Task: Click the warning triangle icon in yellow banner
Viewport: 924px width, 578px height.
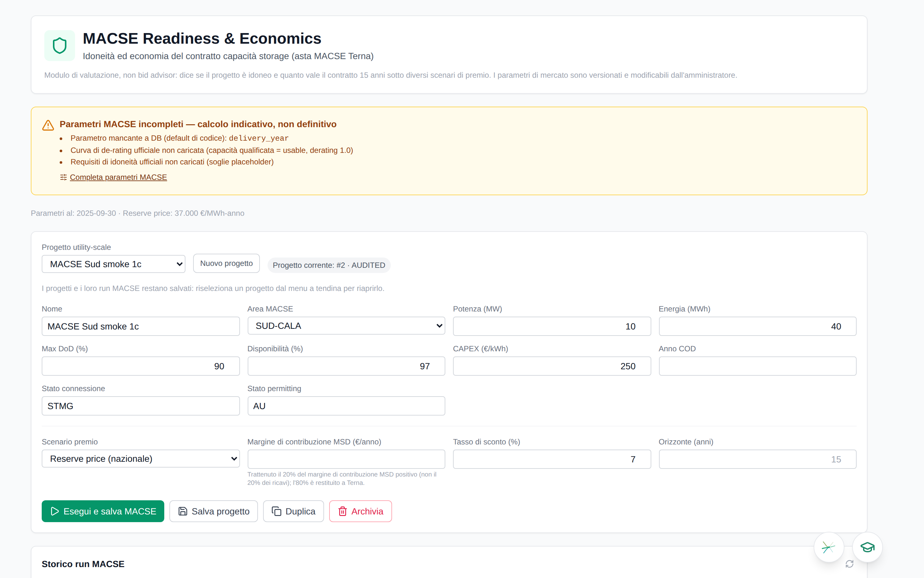Action: (x=48, y=125)
